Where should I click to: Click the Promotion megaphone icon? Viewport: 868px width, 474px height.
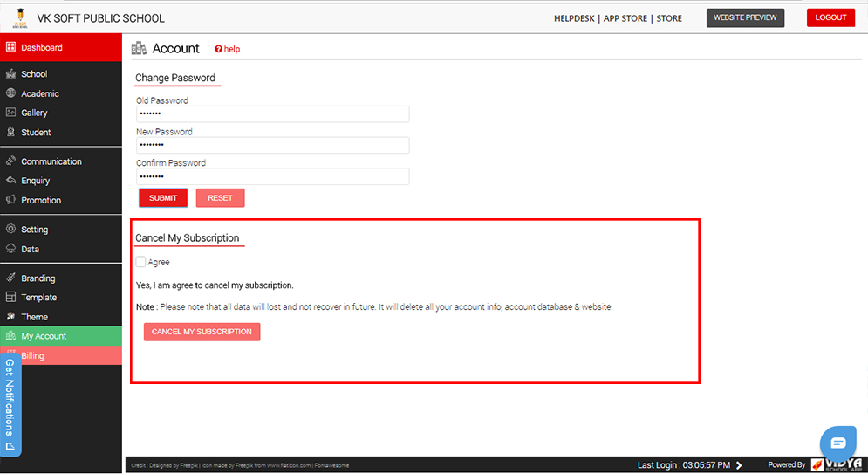pyautogui.click(x=10, y=200)
